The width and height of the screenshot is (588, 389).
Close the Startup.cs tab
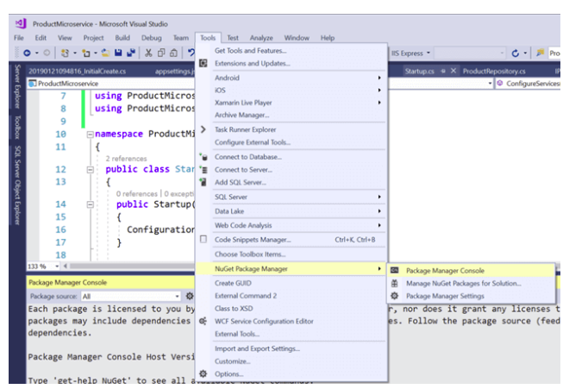point(454,71)
